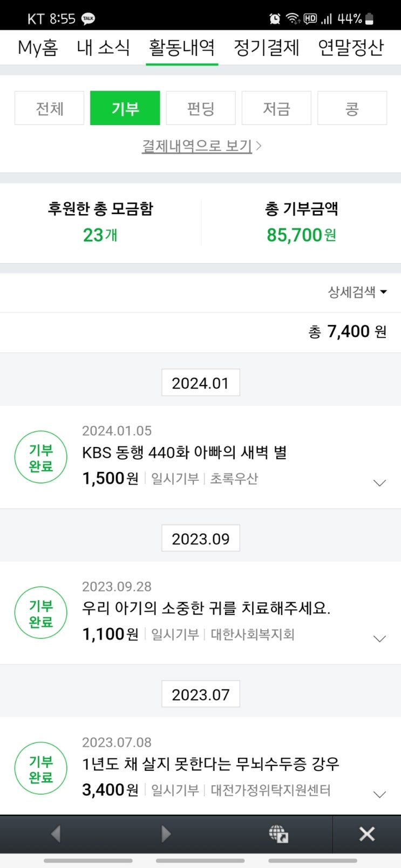Expand the 대한사회복지회 donation entry chevron
The image size is (401, 868).
point(380,639)
